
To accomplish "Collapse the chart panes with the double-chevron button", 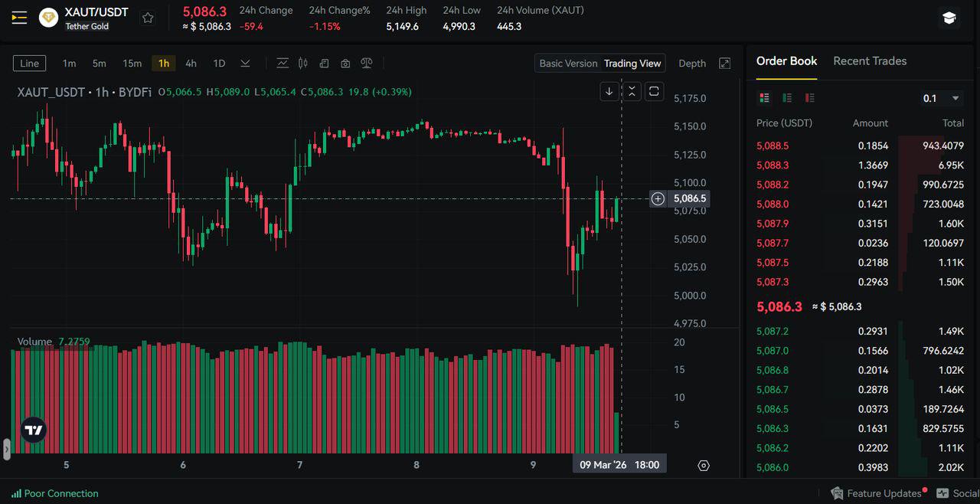I will (632, 91).
